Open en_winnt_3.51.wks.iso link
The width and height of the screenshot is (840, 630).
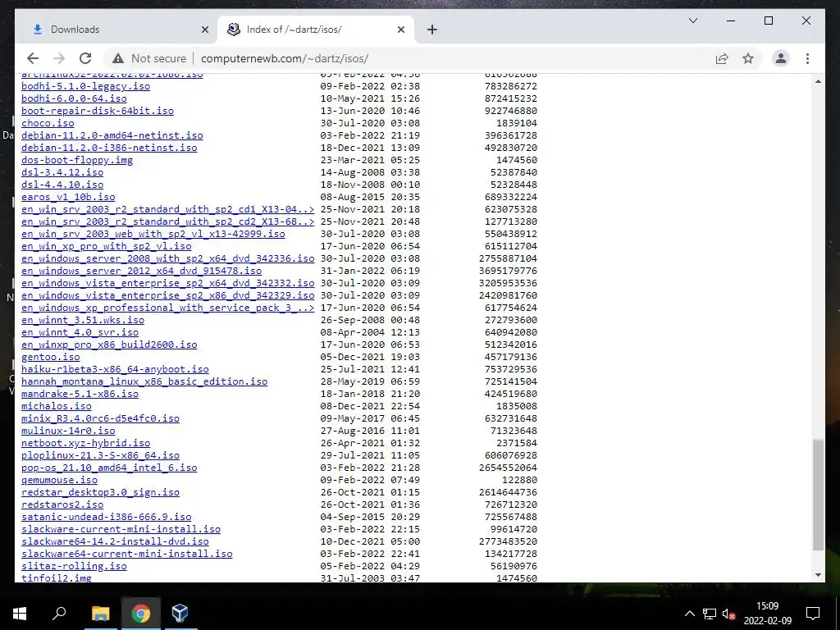tap(83, 321)
